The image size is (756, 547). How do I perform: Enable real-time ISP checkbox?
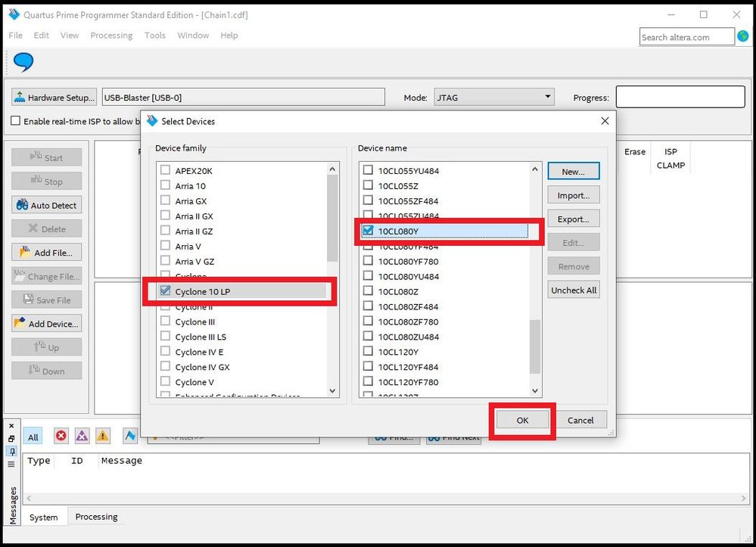(16, 120)
